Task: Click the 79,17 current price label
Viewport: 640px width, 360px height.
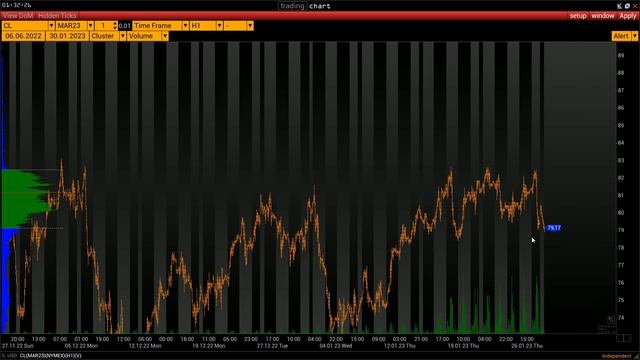Action: 553,228
